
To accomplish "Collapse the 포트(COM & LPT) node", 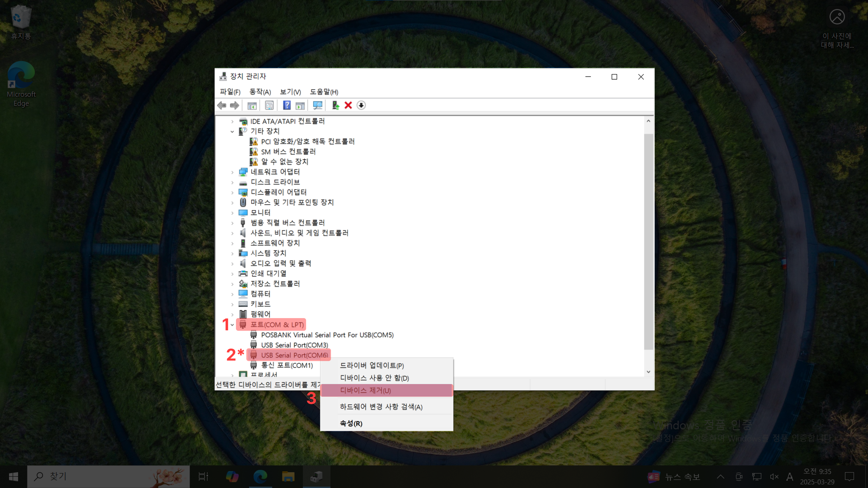I will tap(232, 325).
